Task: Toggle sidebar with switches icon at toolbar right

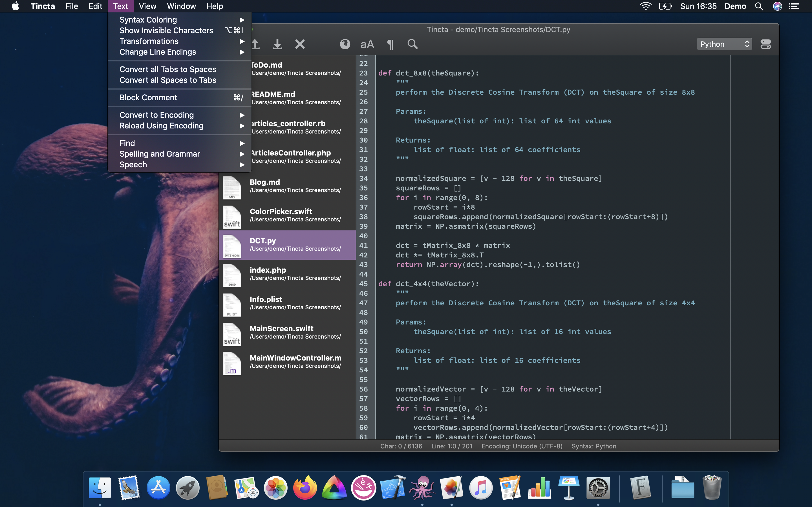Action: coord(765,44)
